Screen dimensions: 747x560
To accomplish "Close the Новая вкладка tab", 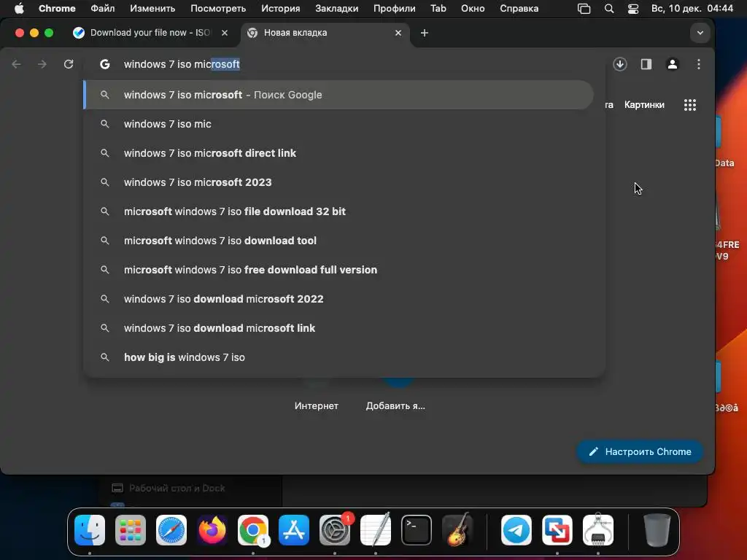I will tap(398, 33).
